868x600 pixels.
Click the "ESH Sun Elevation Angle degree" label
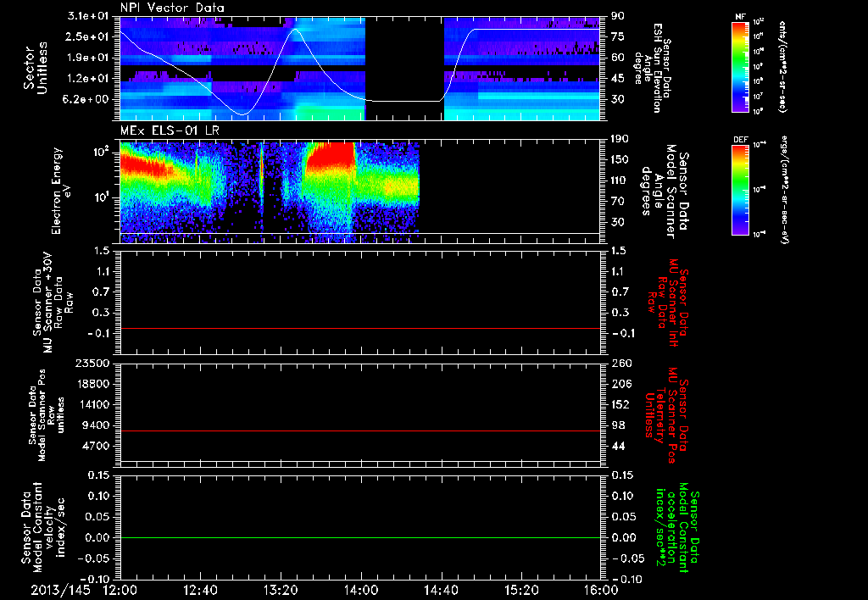click(x=652, y=68)
